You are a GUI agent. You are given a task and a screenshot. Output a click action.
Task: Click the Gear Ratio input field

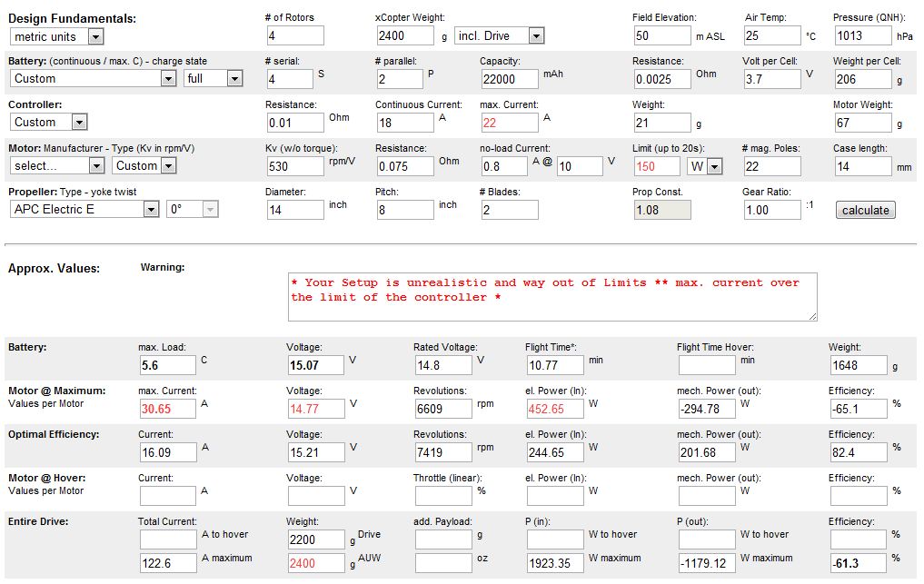(771, 210)
